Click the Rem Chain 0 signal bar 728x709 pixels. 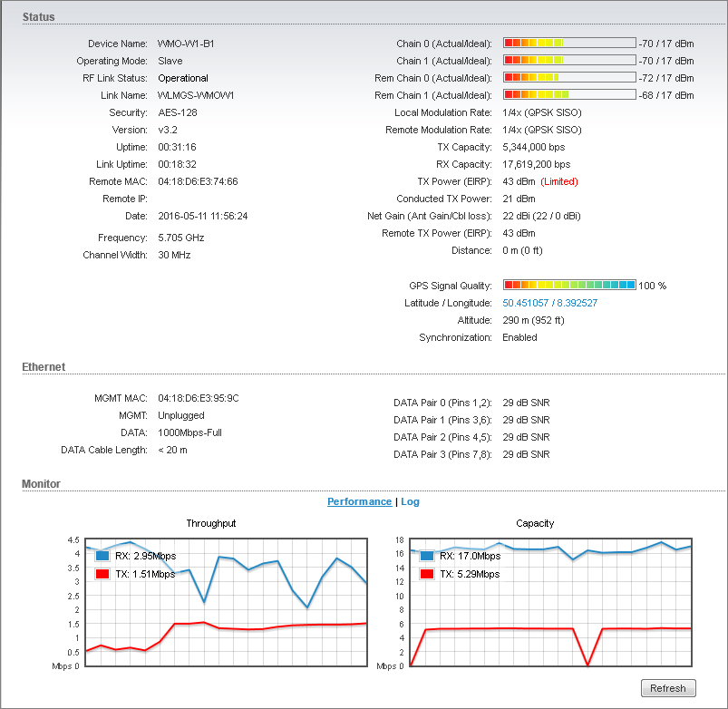click(569, 77)
